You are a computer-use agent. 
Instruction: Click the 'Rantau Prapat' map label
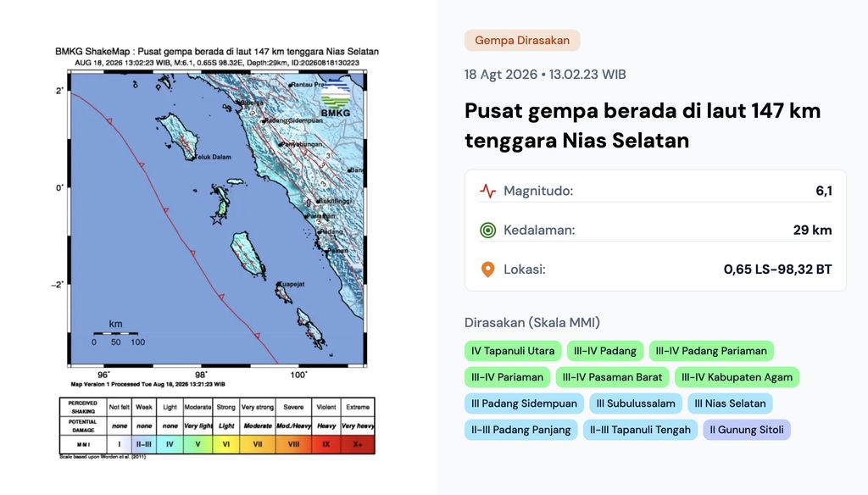[x=308, y=85]
